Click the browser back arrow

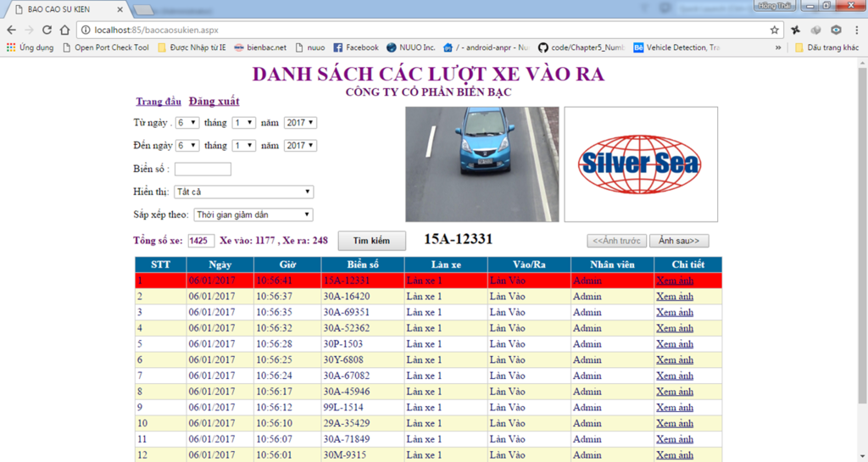click(11, 30)
